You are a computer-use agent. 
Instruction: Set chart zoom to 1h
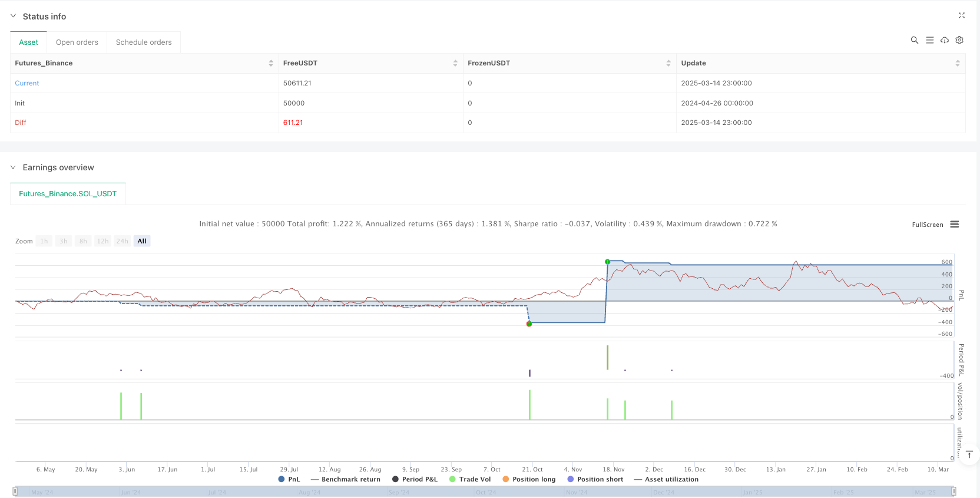(44, 241)
